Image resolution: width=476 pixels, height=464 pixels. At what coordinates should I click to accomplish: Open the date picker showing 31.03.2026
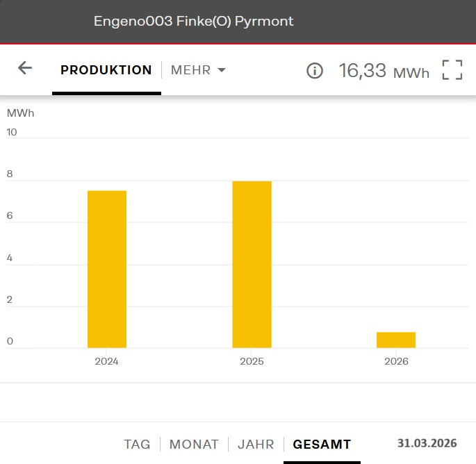click(427, 443)
